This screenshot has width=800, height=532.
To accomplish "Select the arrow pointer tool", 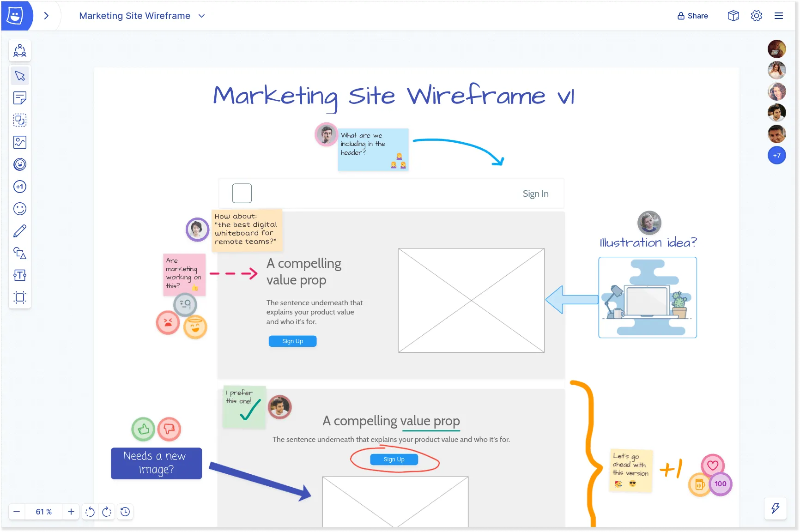I will pos(20,76).
